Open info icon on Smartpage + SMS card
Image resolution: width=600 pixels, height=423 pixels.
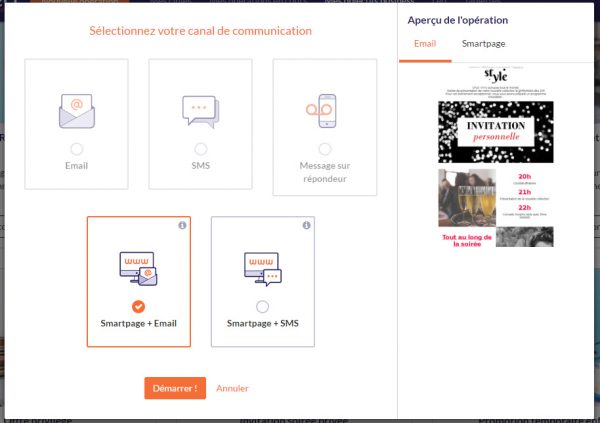coord(307,225)
